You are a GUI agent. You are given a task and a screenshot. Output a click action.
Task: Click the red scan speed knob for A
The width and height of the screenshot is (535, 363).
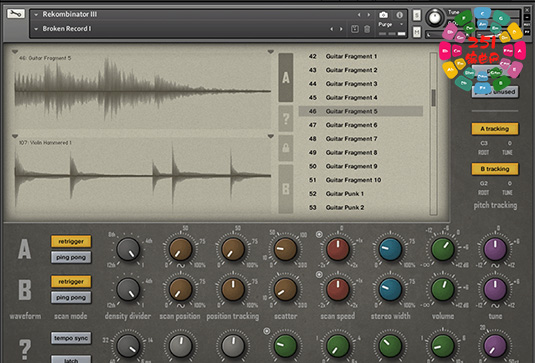pos(338,249)
